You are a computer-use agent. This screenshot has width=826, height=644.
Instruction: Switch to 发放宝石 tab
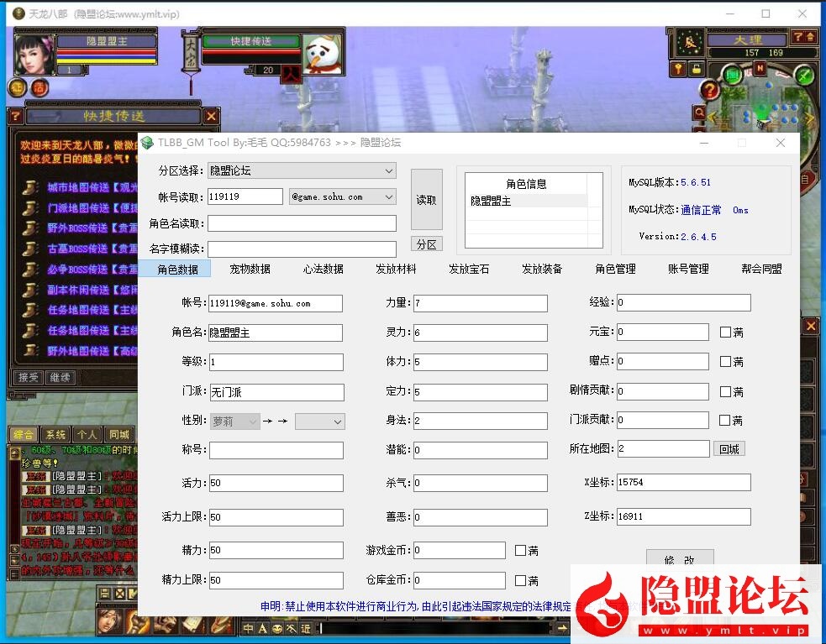(468, 269)
